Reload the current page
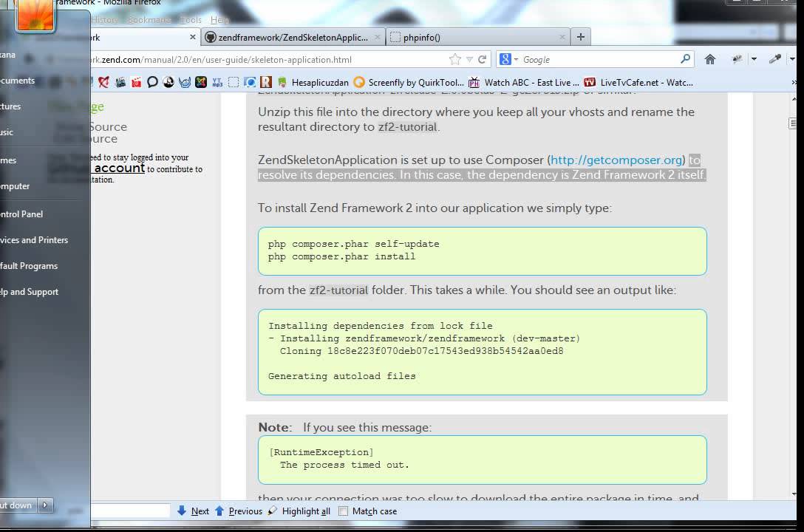Screen dimensions: 804x532 [482, 59]
